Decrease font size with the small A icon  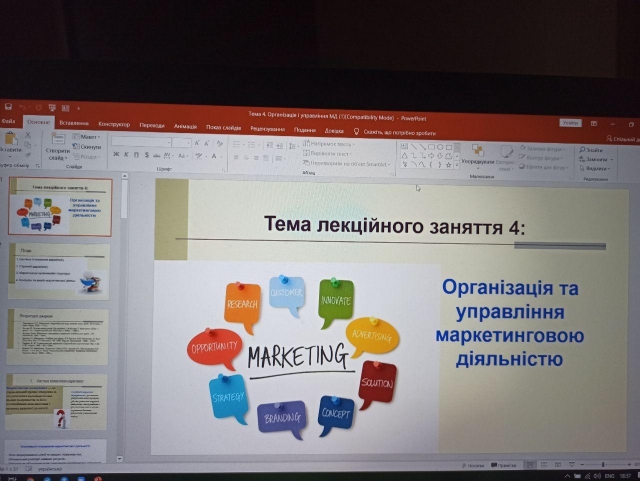[x=207, y=143]
